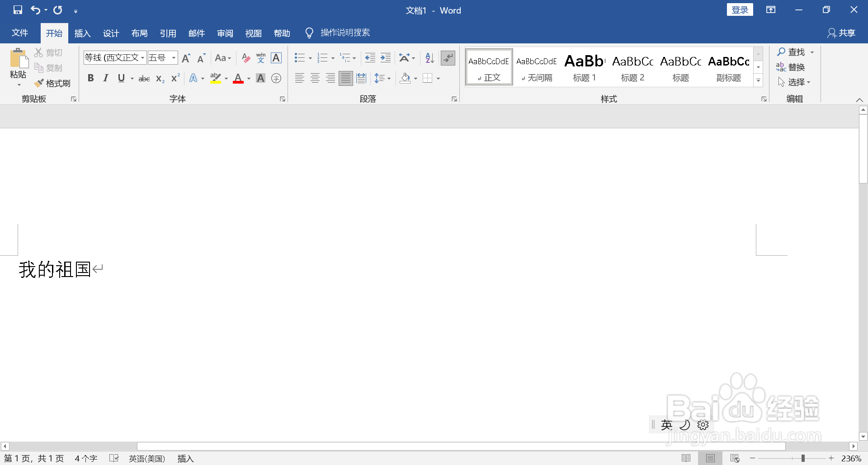
Task: Click the zoom slider handle
Action: [x=803, y=458]
